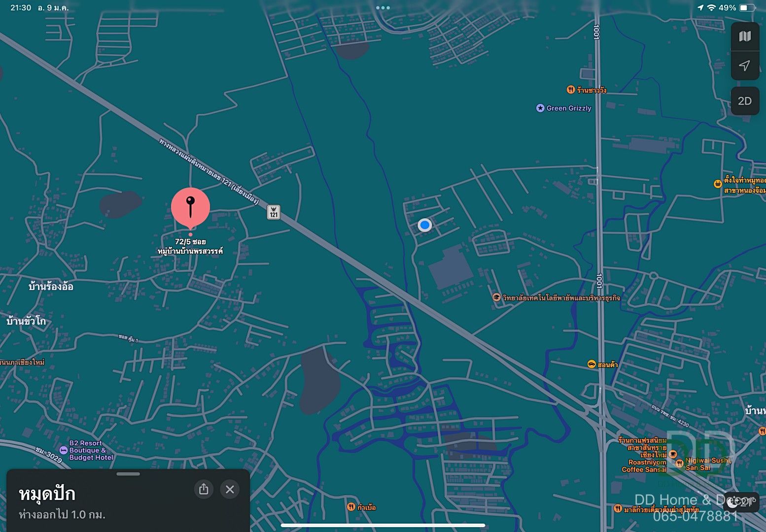Tap the Wi-Fi status icon
766x532 pixels.
click(x=711, y=8)
